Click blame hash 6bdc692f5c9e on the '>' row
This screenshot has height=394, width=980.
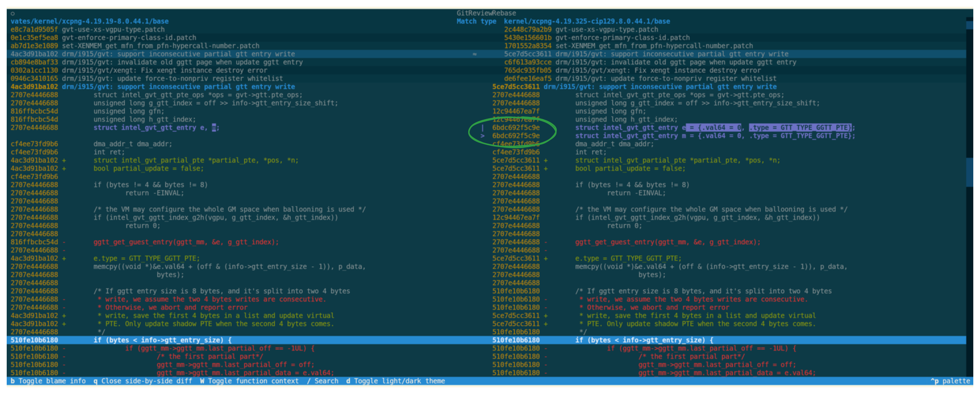[x=516, y=136]
